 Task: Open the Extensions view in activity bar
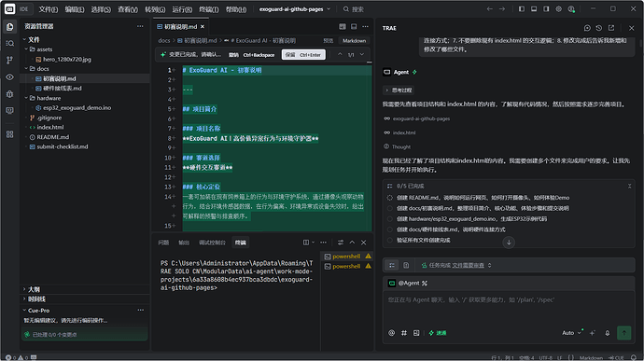(x=10, y=134)
